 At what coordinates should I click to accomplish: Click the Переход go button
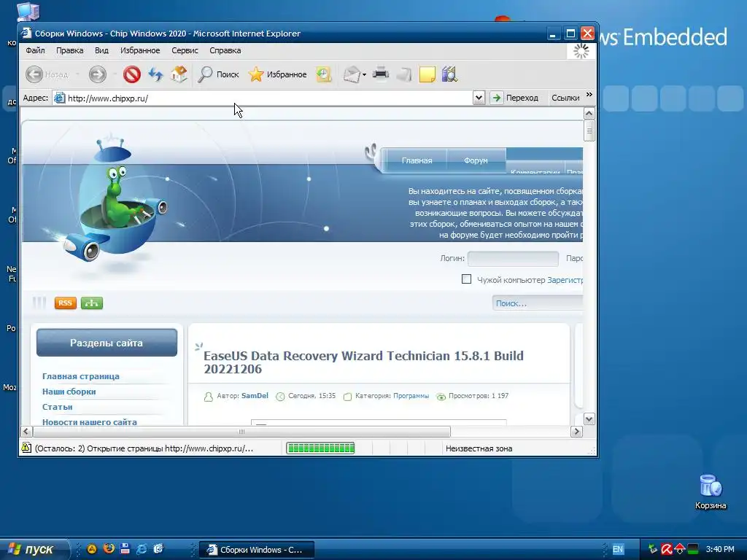[x=515, y=98]
